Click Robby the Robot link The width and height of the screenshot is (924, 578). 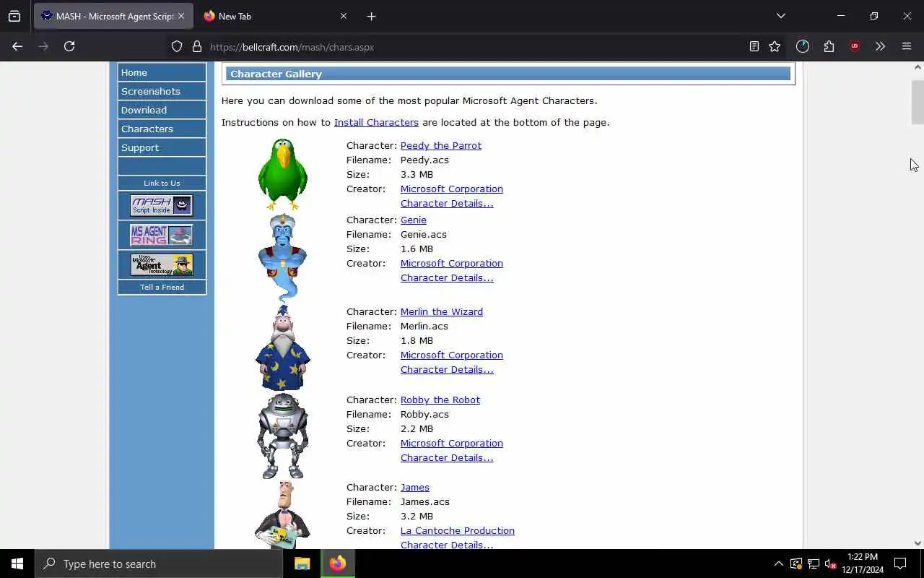(440, 400)
